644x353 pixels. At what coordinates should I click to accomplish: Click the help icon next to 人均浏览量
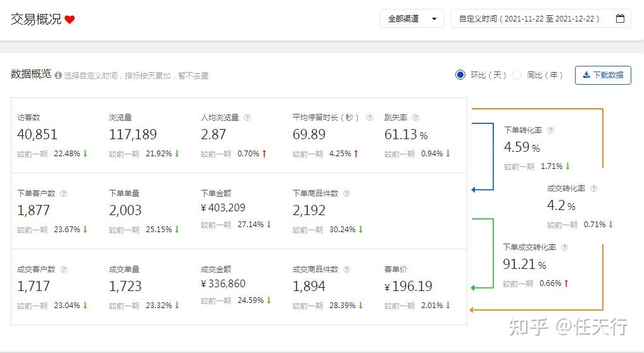(x=247, y=118)
